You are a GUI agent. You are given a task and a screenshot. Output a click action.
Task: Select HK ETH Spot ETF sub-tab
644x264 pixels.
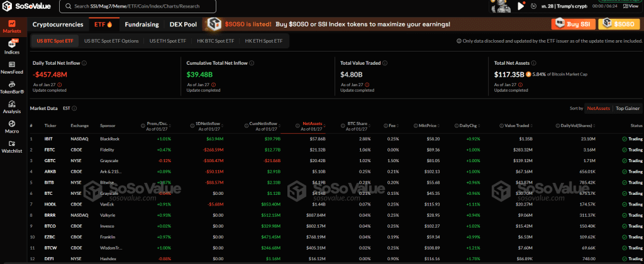[264, 41]
